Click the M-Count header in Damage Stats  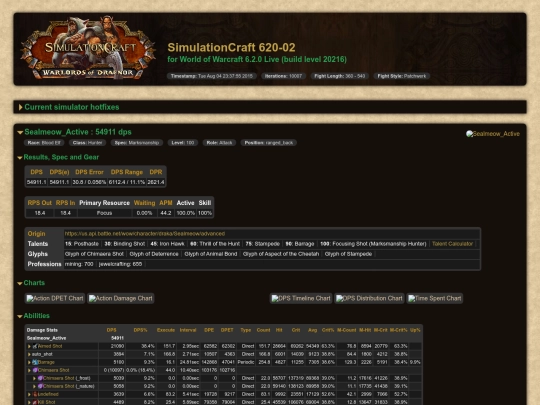(346, 330)
